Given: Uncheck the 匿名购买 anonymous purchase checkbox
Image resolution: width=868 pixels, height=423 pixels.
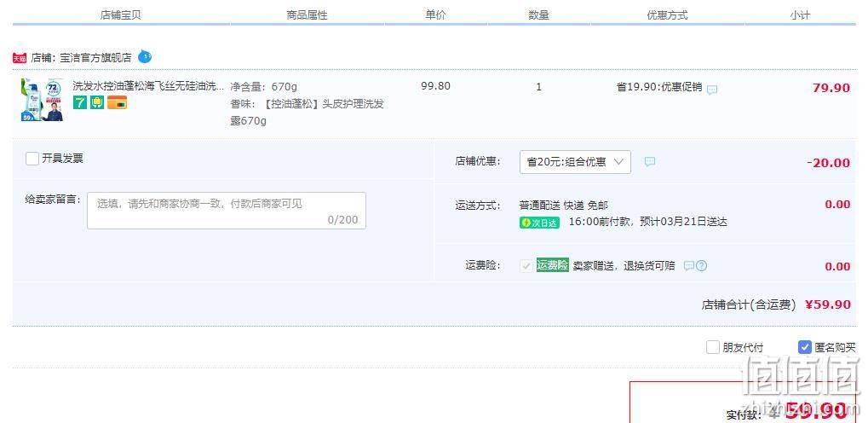Looking at the screenshot, I should (804, 348).
